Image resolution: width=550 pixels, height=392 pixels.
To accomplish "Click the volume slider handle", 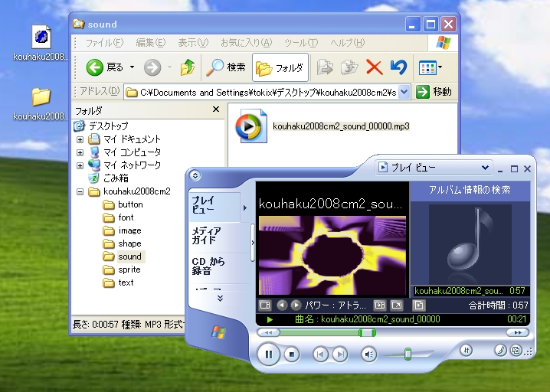I will click(x=408, y=354).
